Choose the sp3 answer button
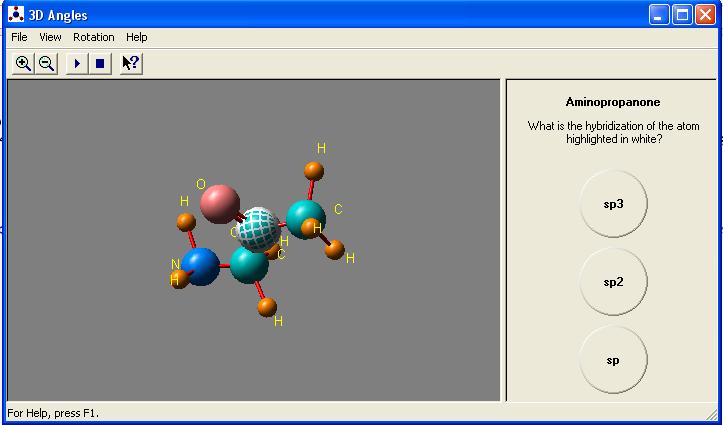 tap(613, 204)
